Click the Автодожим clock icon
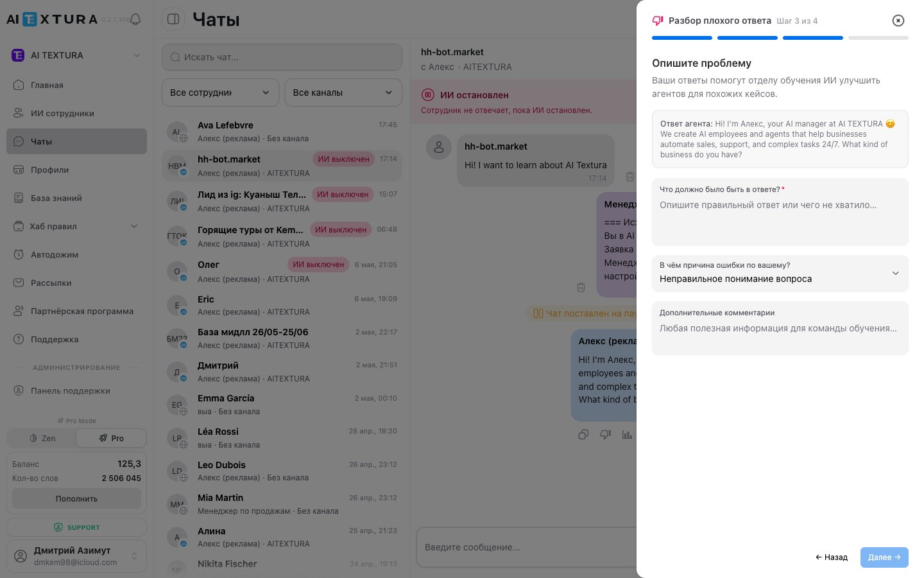Screen dimensions: 924x578 tap(19, 254)
